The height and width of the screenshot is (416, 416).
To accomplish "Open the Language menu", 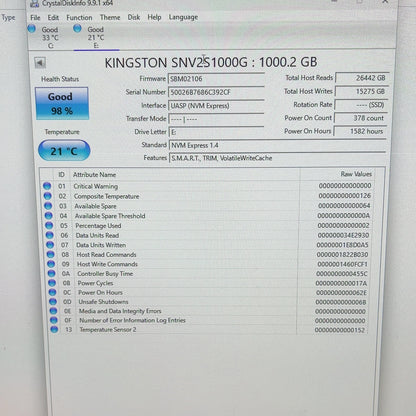I will click(183, 17).
